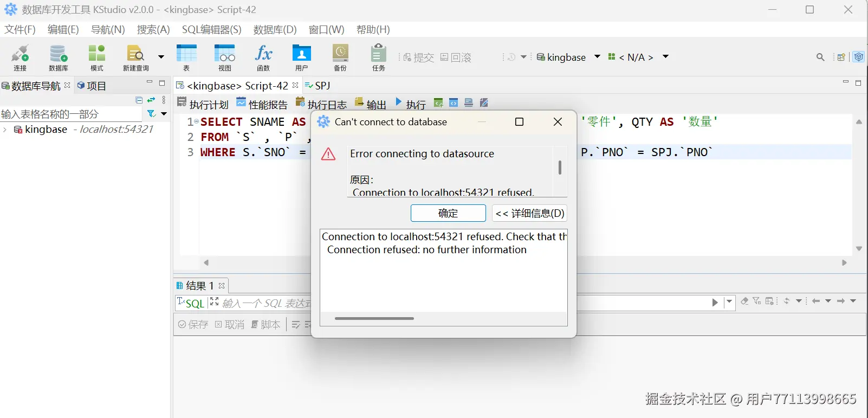868x418 pixels.
Task: Click 执行日志 execution log button
Action: coord(321,104)
